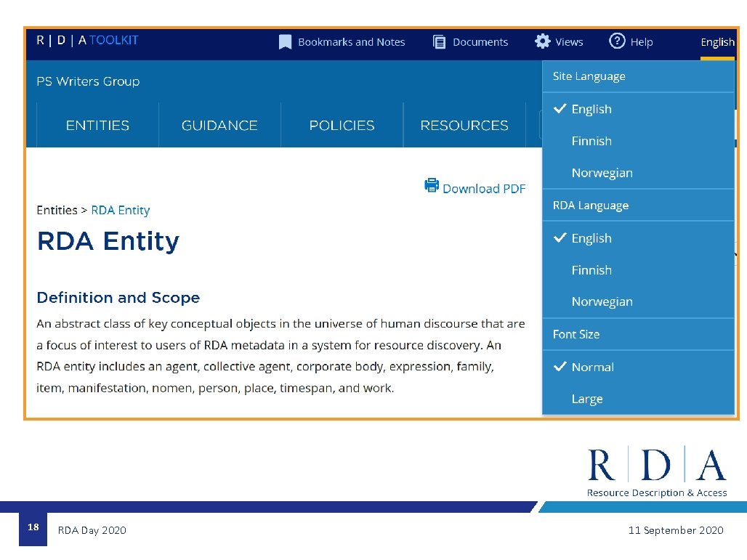Click the Help question mark icon
The width and height of the screenshot is (747, 560).
coord(617,41)
